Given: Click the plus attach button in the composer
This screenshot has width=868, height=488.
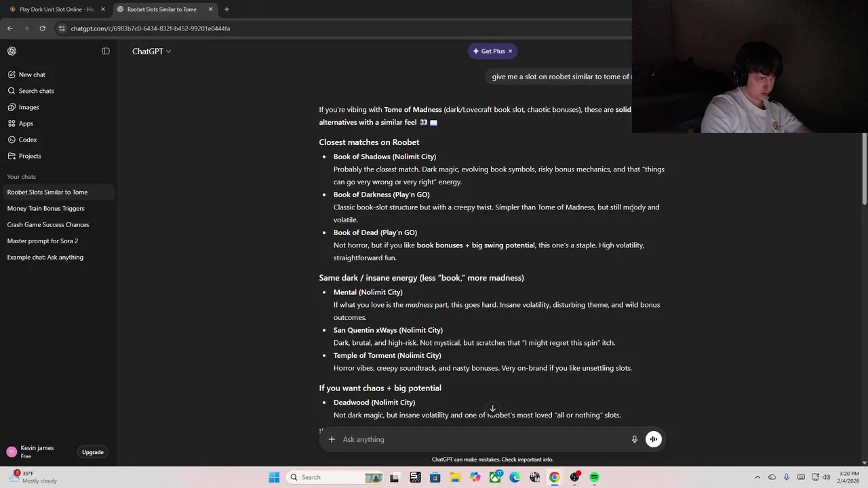Looking at the screenshot, I should click(332, 439).
